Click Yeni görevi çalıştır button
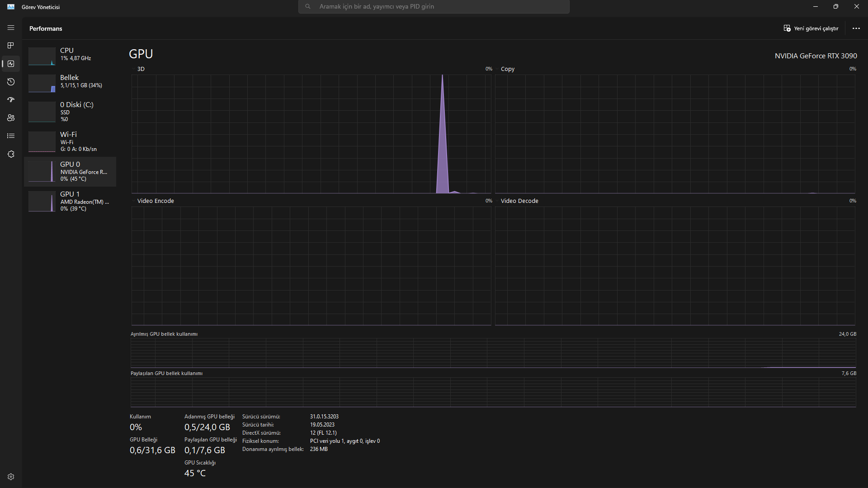The image size is (868, 488). pos(811,28)
